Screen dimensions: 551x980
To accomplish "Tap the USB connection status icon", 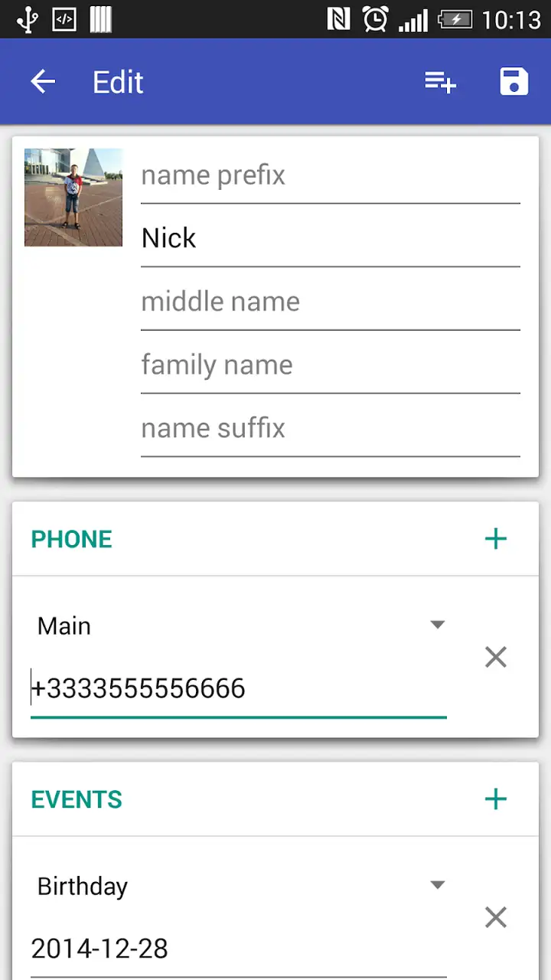I will (28, 19).
